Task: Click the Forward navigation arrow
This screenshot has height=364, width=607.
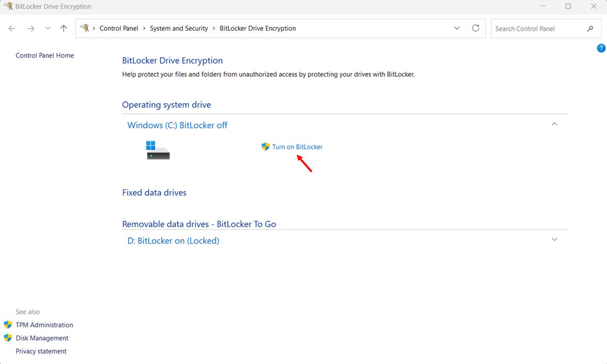Action: click(31, 28)
